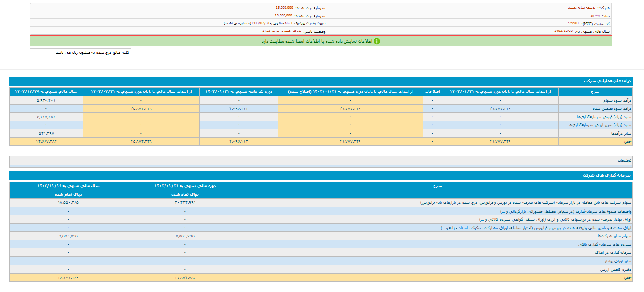
Task: Click the اصلاحات column header
Action: 432,91
